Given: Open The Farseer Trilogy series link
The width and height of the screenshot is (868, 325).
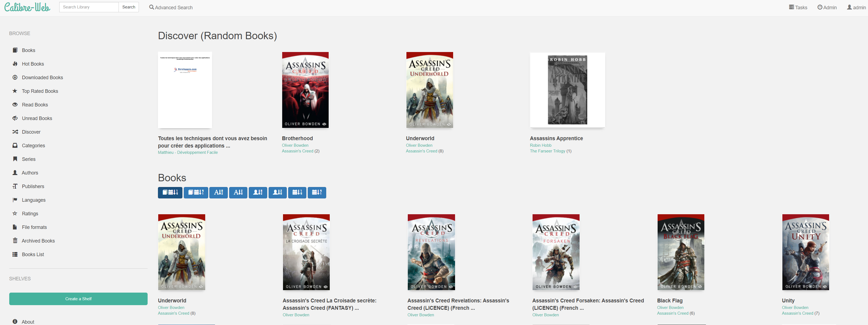Looking at the screenshot, I should [547, 151].
